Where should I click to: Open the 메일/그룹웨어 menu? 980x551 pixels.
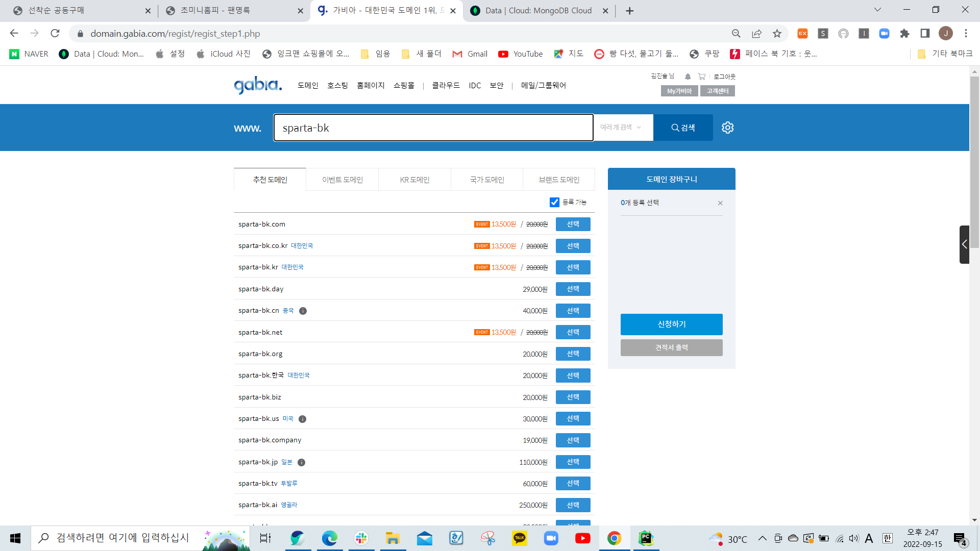[544, 86]
